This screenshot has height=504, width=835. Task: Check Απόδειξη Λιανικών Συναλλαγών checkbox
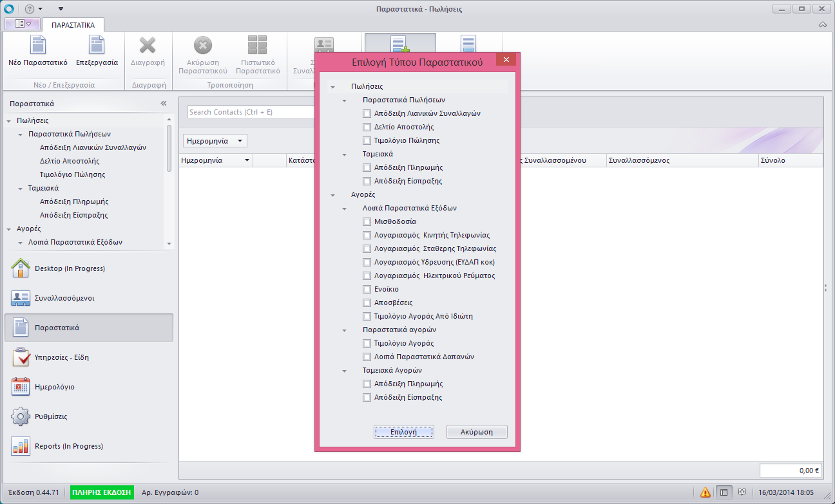(x=367, y=113)
